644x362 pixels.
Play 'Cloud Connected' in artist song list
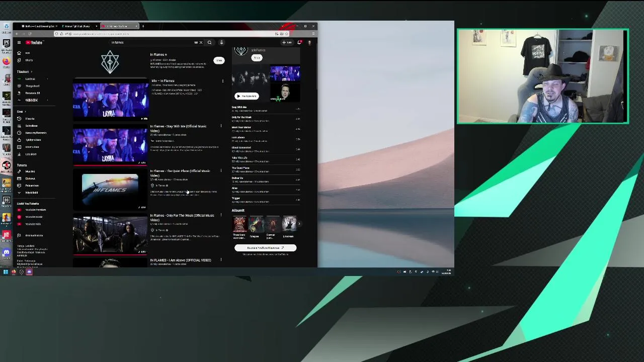point(266,149)
